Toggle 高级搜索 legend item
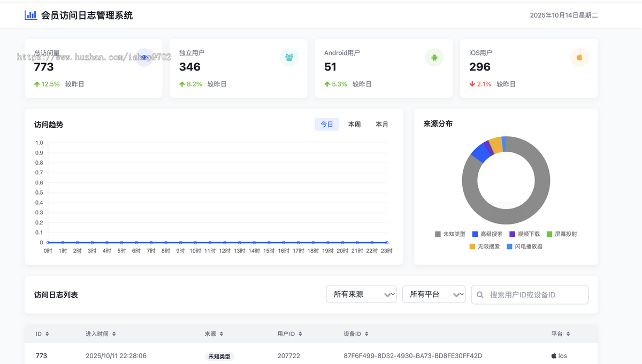This screenshot has width=642, height=364. (487, 234)
